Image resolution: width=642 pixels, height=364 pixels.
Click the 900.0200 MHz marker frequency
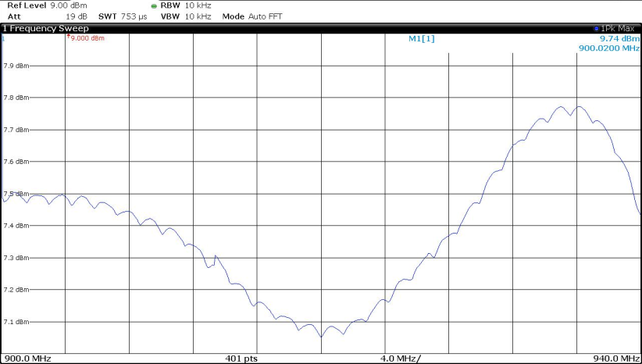[609, 48]
